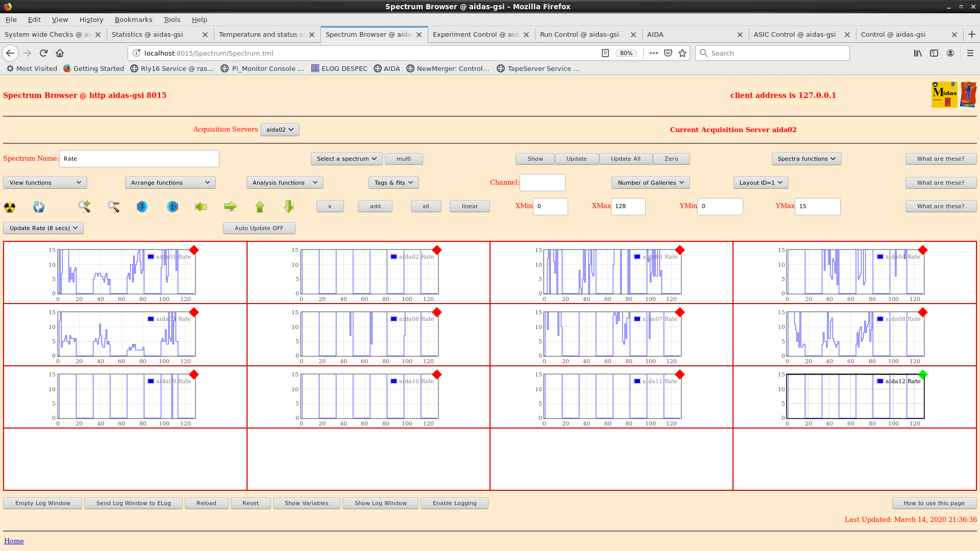980x551 pixels.
Task: Click the green up arrow icon
Action: pos(260,207)
